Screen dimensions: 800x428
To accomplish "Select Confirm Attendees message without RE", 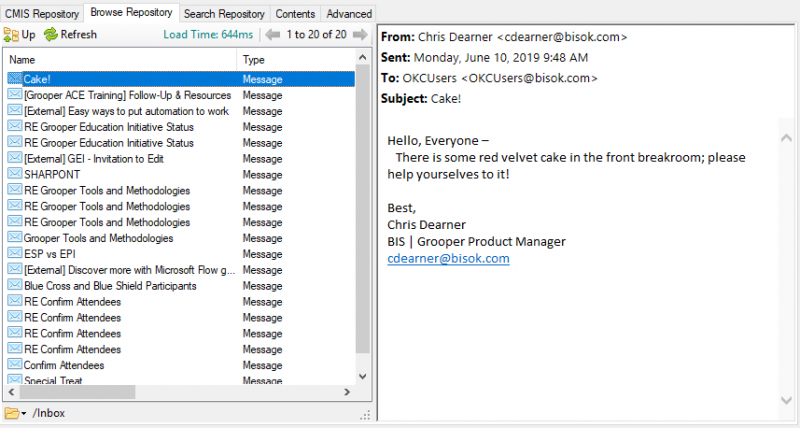I will click(64, 365).
